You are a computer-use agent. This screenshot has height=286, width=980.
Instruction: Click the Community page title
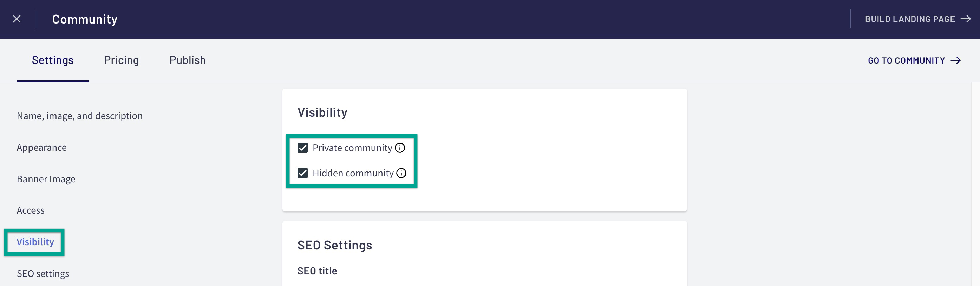point(85,19)
